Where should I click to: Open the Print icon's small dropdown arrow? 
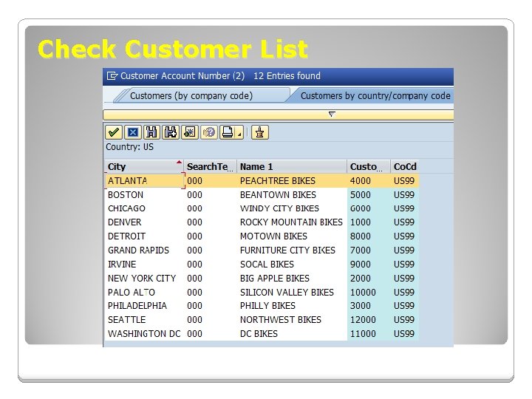pos(240,134)
